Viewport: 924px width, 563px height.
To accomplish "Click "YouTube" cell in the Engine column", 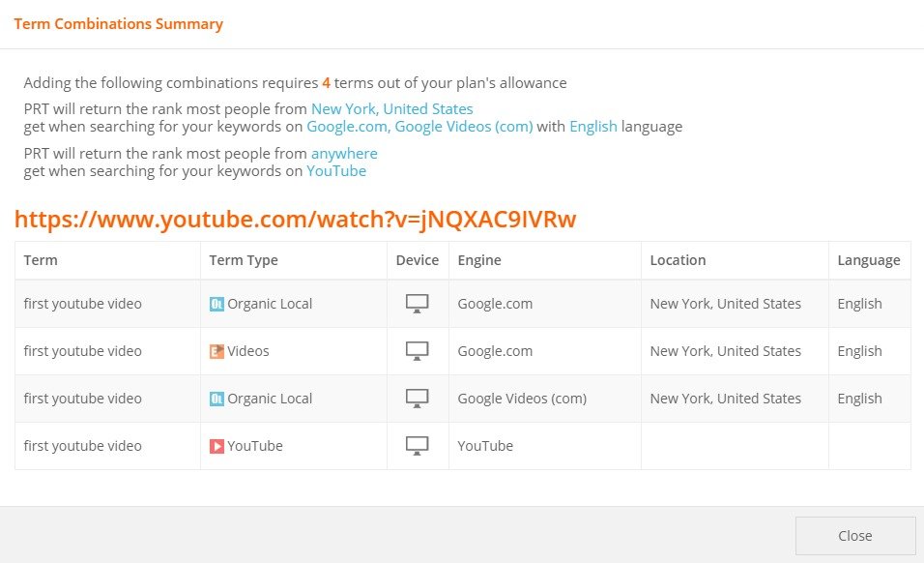I will click(x=485, y=446).
